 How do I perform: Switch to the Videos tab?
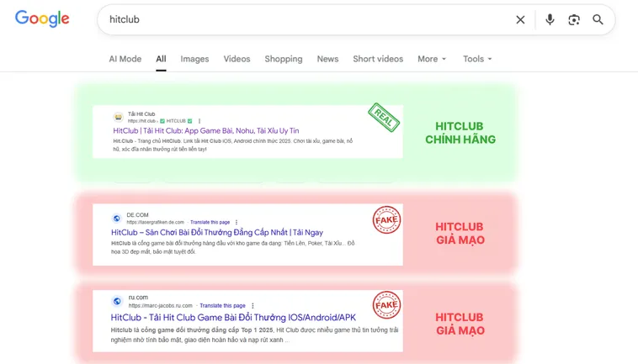coord(237,59)
